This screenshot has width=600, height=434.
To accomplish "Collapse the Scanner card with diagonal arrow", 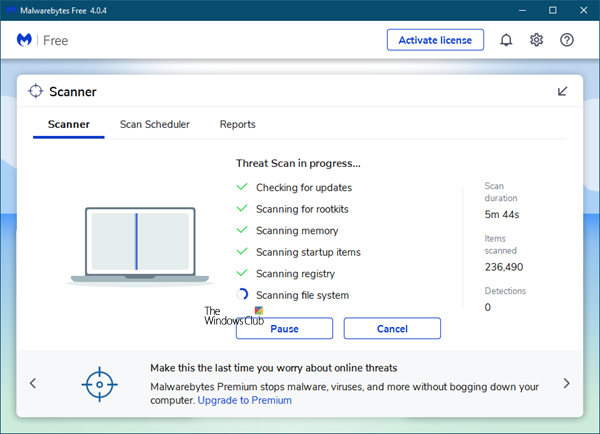I will [562, 91].
